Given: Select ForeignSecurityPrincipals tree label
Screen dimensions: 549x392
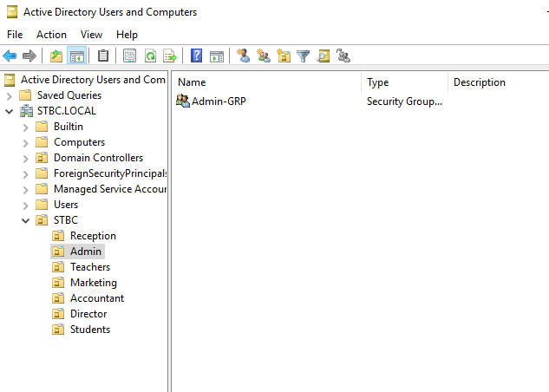Looking at the screenshot, I should [110, 173].
